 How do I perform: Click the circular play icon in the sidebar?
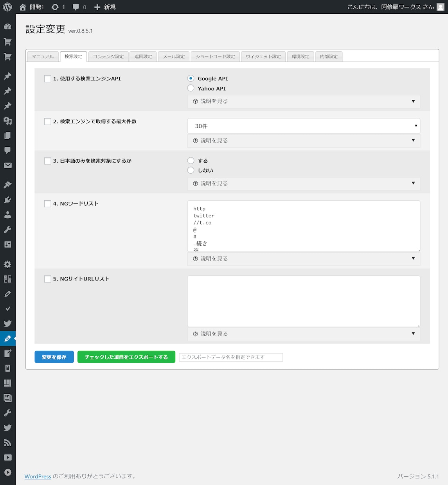point(7,472)
